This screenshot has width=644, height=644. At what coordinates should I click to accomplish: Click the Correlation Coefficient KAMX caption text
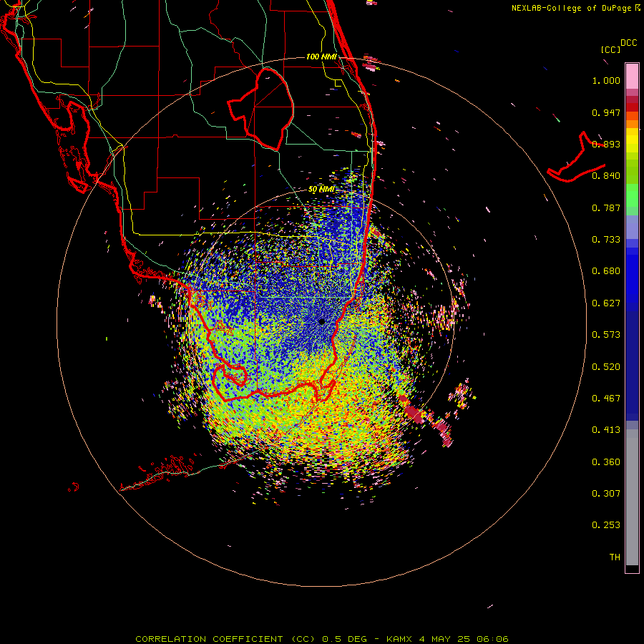[322, 639]
